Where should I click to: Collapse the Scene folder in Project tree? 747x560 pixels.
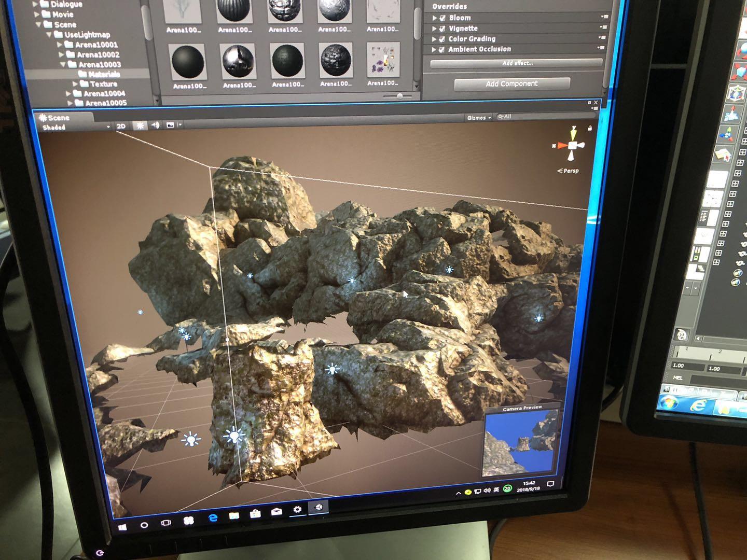pyautogui.click(x=38, y=24)
